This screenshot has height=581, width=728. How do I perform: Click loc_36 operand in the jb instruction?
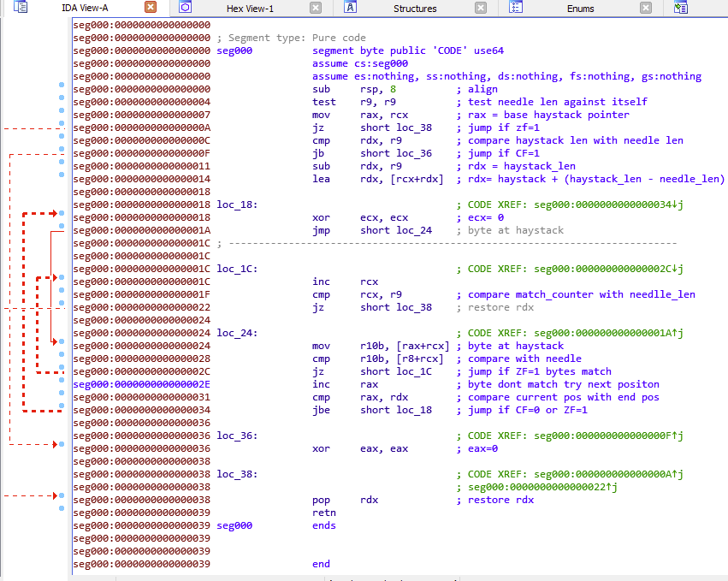point(412,154)
